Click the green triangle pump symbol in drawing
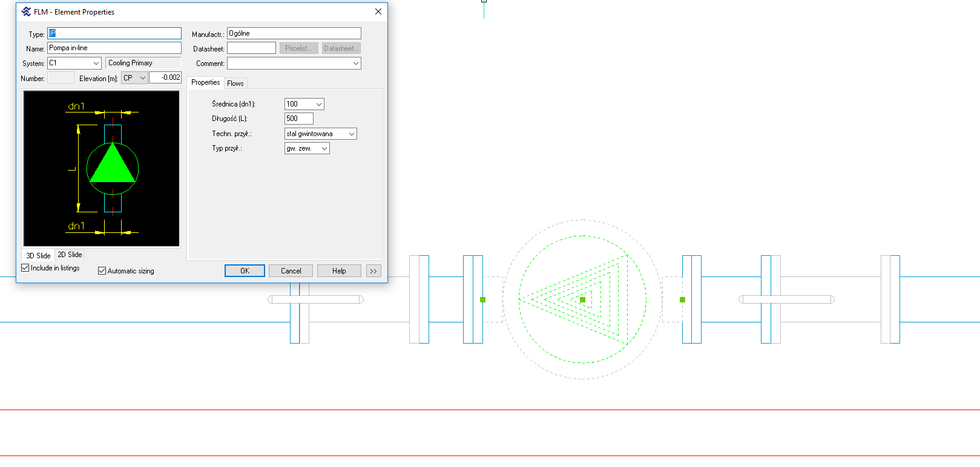The image size is (980, 467). coord(582,299)
